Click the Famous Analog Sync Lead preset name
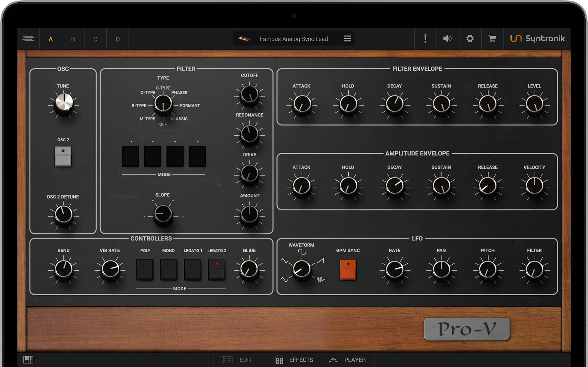The height and width of the screenshot is (367, 588). pyautogui.click(x=294, y=39)
